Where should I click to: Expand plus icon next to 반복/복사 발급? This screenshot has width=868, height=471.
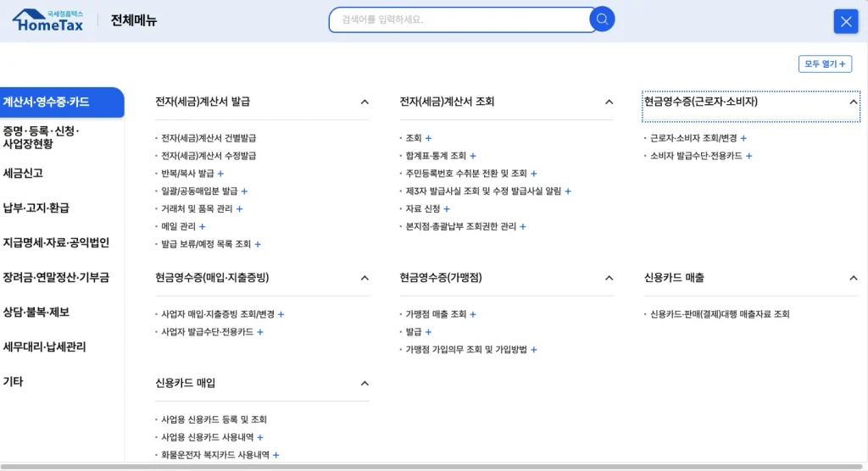tap(220, 173)
